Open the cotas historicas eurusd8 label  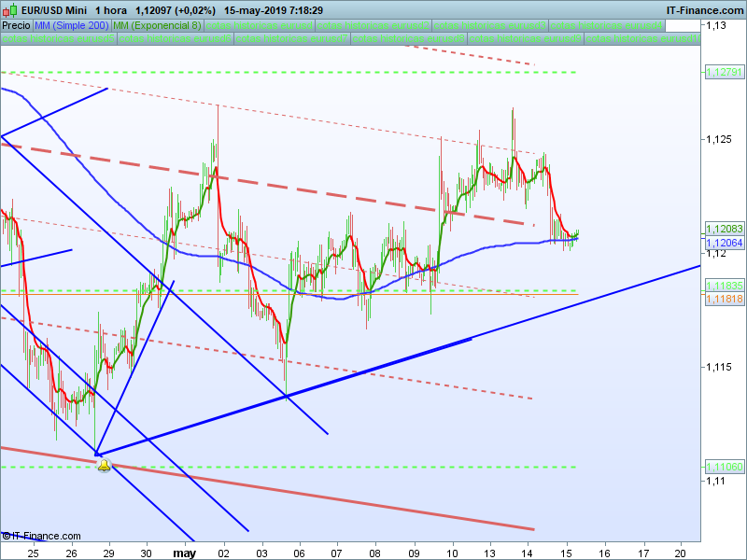click(x=409, y=38)
